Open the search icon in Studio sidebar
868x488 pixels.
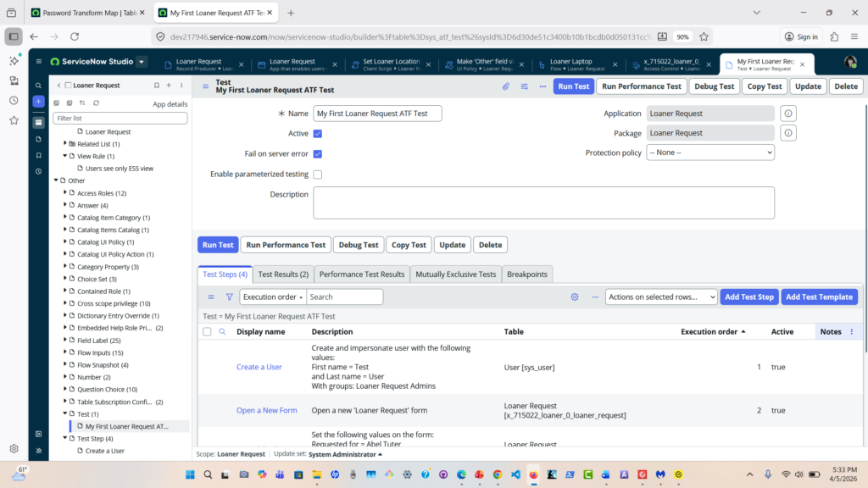[x=38, y=86]
